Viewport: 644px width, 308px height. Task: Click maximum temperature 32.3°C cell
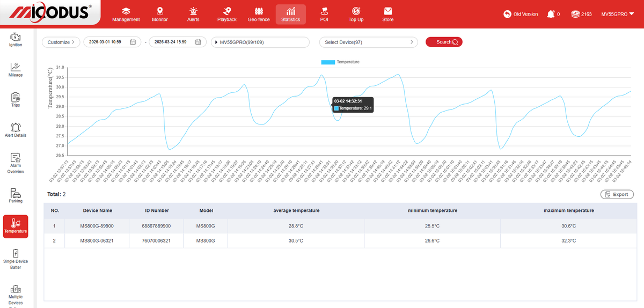pos(568,241)
